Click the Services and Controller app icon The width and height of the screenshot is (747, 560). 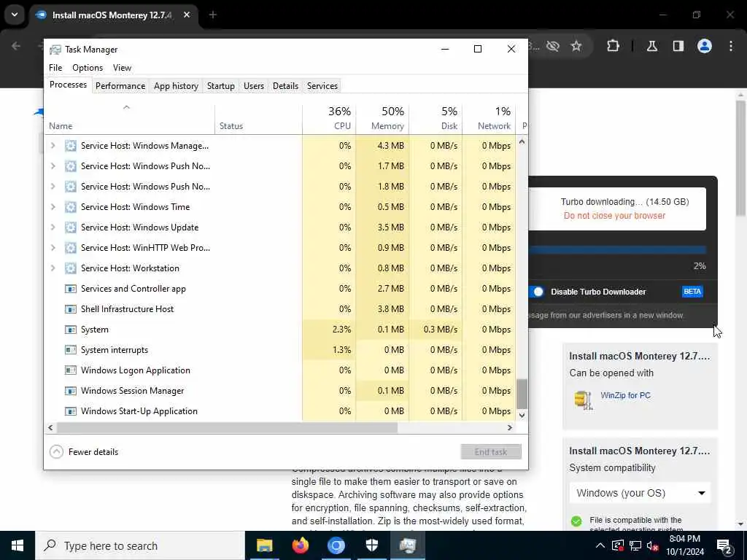tap(71, 289)
